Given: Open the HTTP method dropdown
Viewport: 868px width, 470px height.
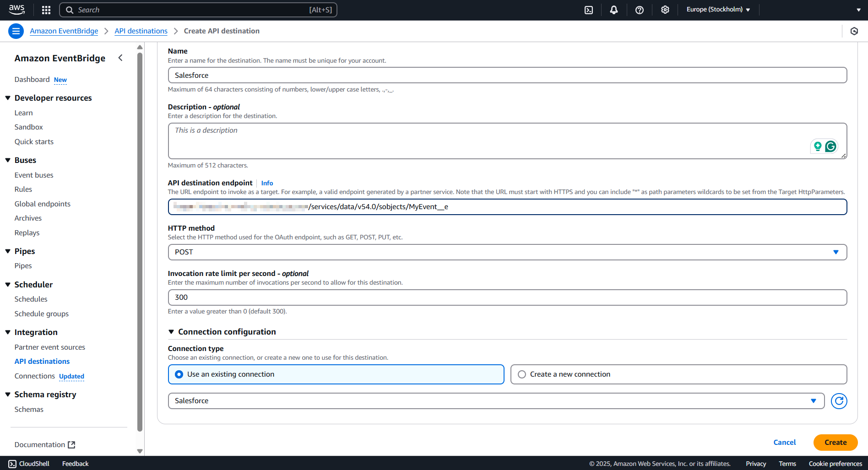Looking at the screenshot, I should (507, 252).
